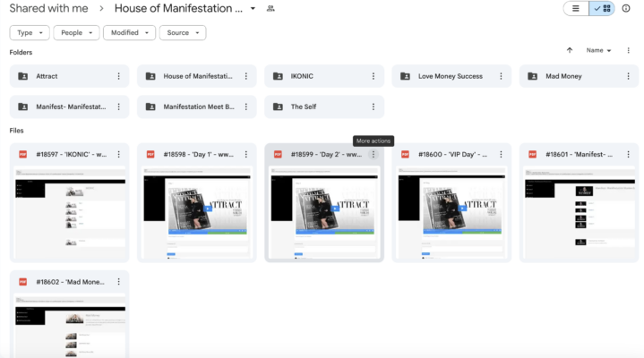This screenshot has width=644, height=358.
Task: Expand the People filter dropdown
Action: click(x=76, y=32)
